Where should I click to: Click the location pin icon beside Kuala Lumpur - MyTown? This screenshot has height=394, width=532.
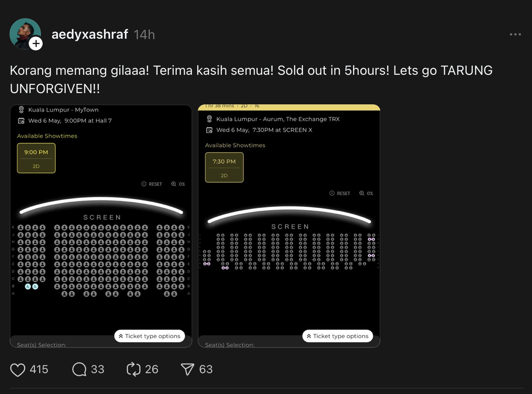click(x=22, y=110)
